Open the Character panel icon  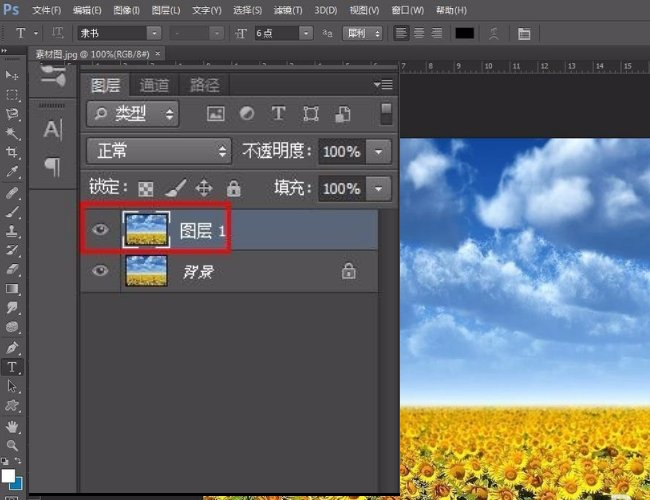click(53, 130)
